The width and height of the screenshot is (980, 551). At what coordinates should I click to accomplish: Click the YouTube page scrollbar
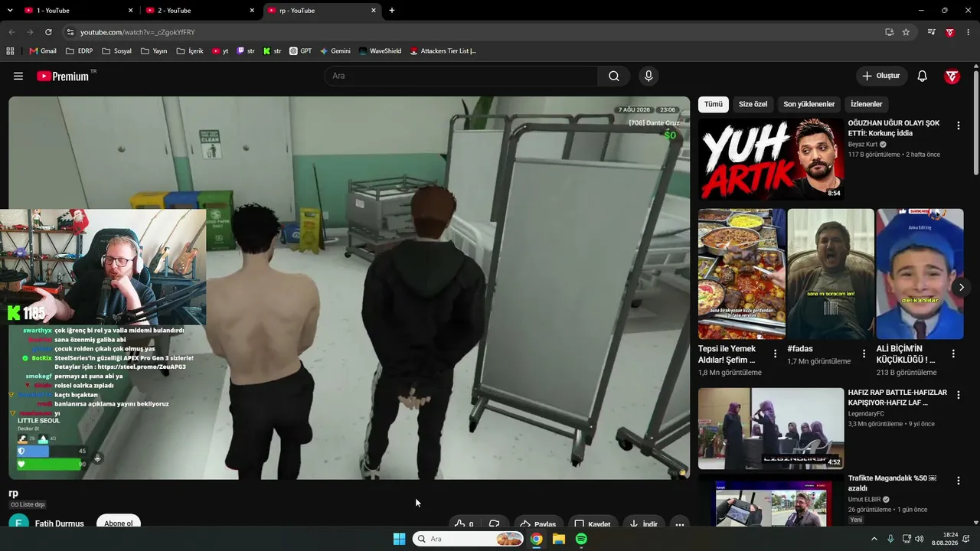coord(976,122)
